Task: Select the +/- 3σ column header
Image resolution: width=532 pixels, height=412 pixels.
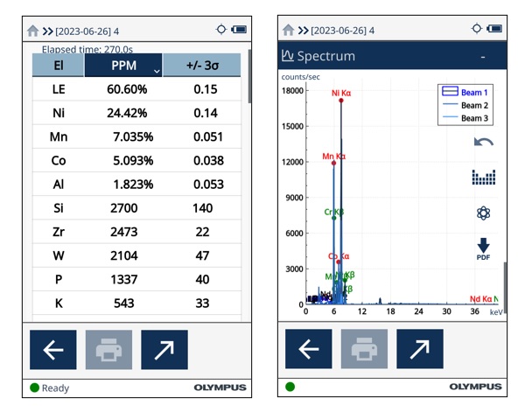Action: click(204, 66)
